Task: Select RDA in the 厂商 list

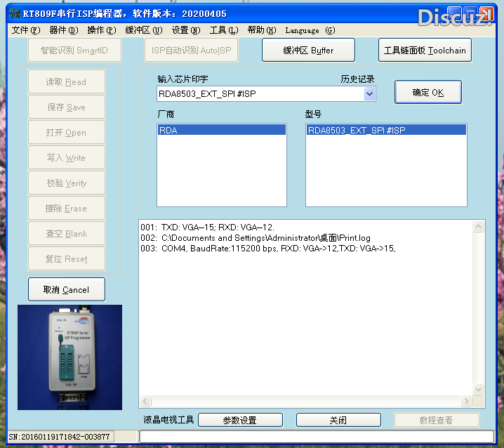Action: [x=221, y=130]
